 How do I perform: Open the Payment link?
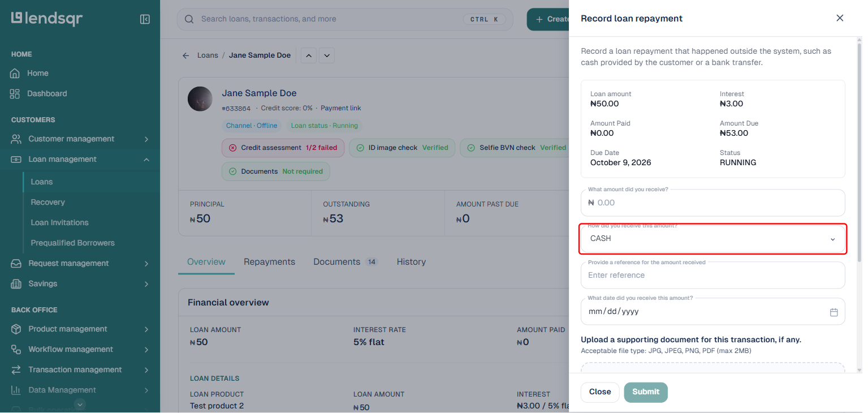click(x=340, y=108)
